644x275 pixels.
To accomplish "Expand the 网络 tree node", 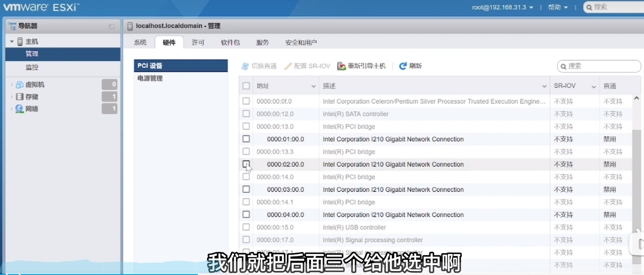I will click(x=12, y=109).
